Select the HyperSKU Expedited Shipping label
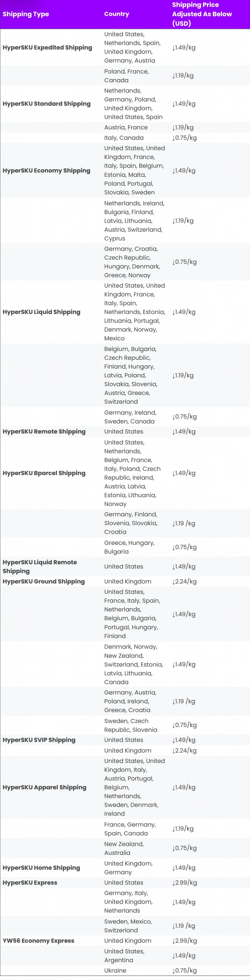This screenshot has height=980, width=250. coord(47,48)
